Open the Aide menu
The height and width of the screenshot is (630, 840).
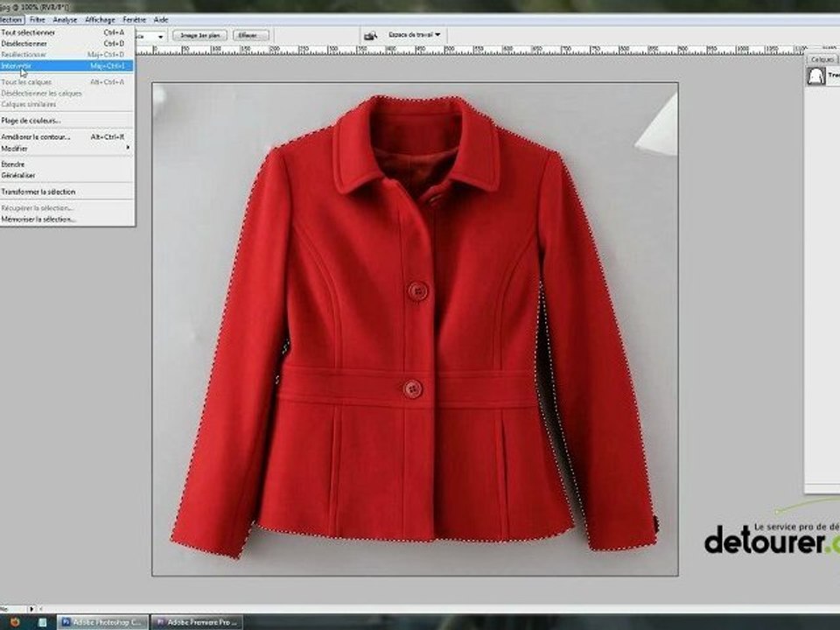click(161, 20)
